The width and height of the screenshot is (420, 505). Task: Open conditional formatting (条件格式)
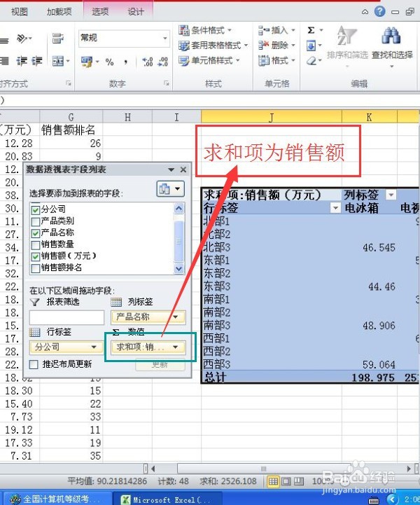(x=205, y=30)
